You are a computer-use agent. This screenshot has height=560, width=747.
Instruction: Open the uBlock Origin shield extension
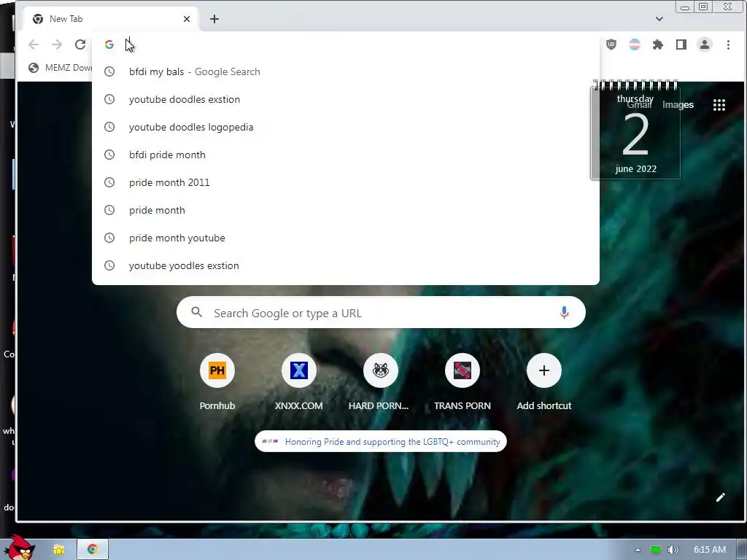click(x=611, y=44)
